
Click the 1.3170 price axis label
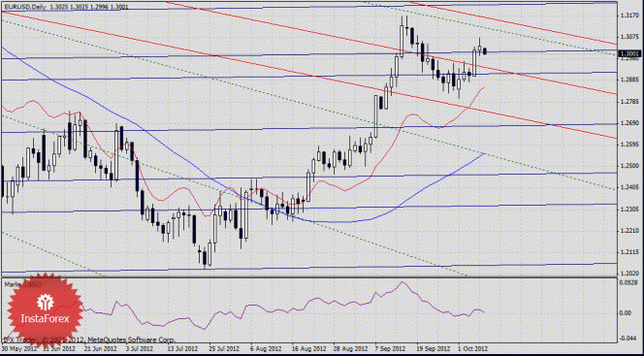pyautogui.click(x=629, y=16)
